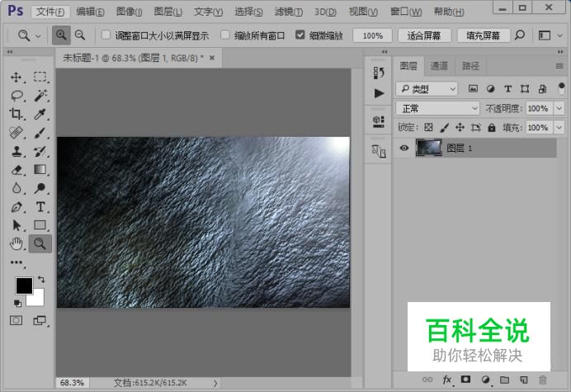Select the Lasso tool
571x392 pixels.
coord(17,96)
